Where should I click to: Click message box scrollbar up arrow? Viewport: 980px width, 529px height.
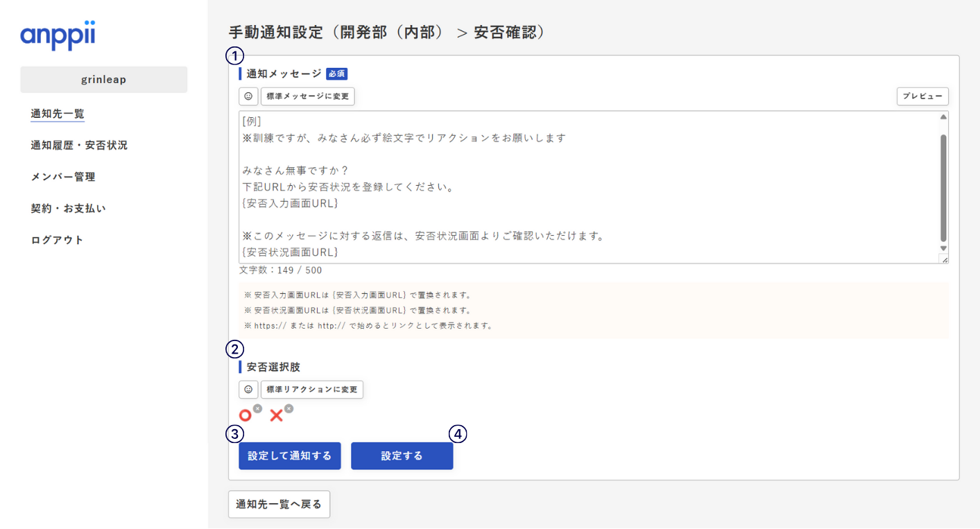943,117
